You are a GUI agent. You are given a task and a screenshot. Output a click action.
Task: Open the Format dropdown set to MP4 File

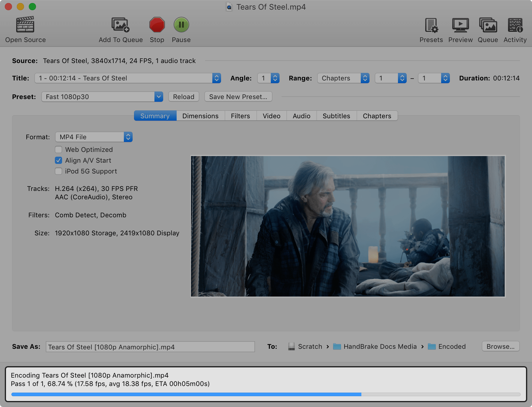(x=94, y=137)
